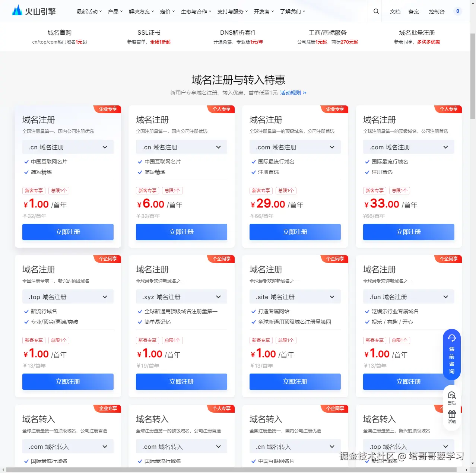Open the 售前咨询 chat widget
This screenshot has width=476, height=473.
point(452,355)
